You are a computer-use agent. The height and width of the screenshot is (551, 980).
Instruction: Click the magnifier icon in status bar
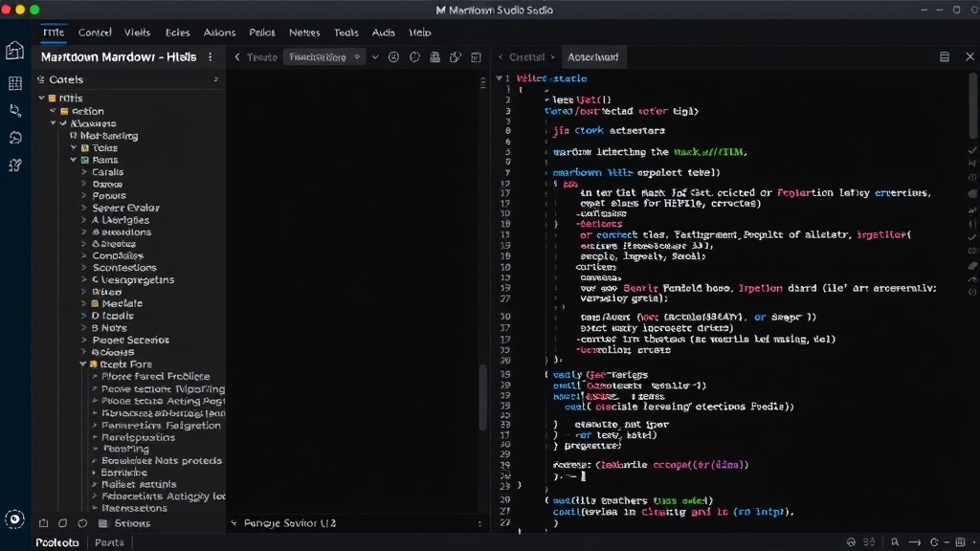[895, 542]
